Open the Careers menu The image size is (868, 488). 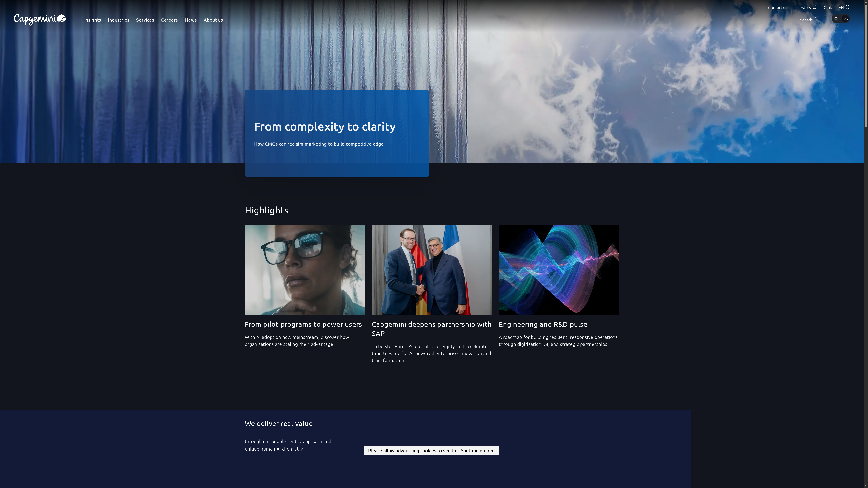[x=170, y=20]
